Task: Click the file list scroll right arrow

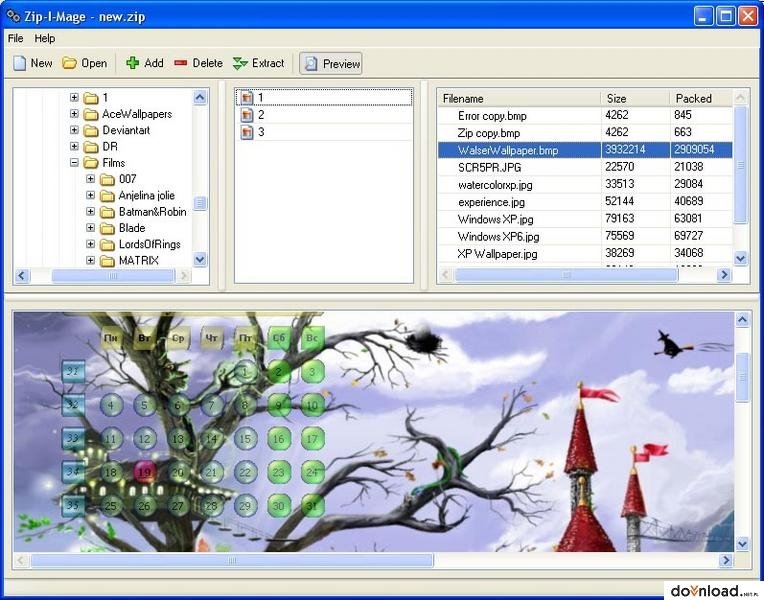Action: 724,275
